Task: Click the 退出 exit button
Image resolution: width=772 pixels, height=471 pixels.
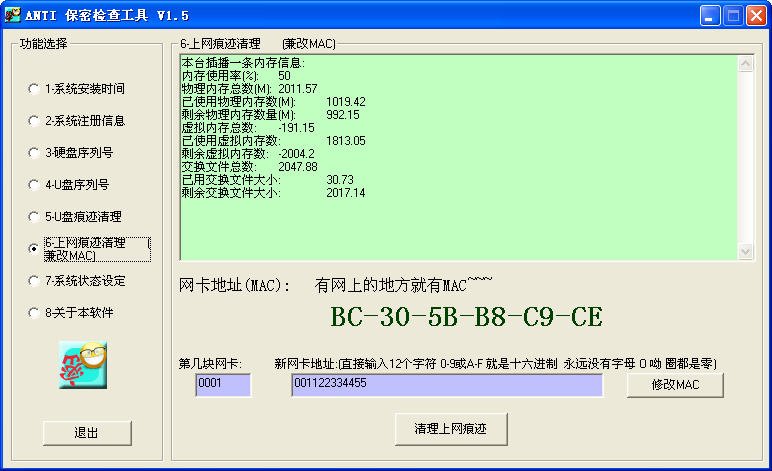Action: [87, 433]
